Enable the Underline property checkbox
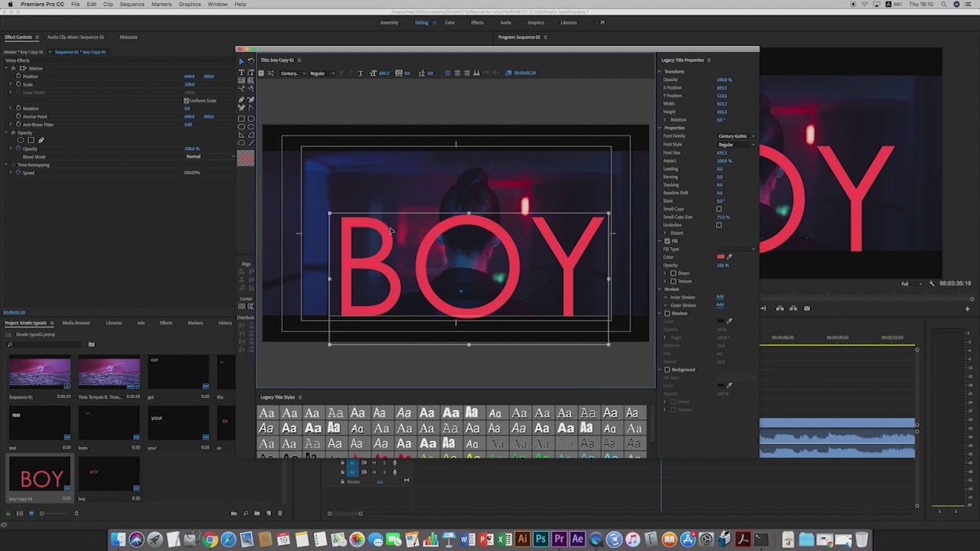The height and width of the screenshot is (551, 980). (719, 225)
